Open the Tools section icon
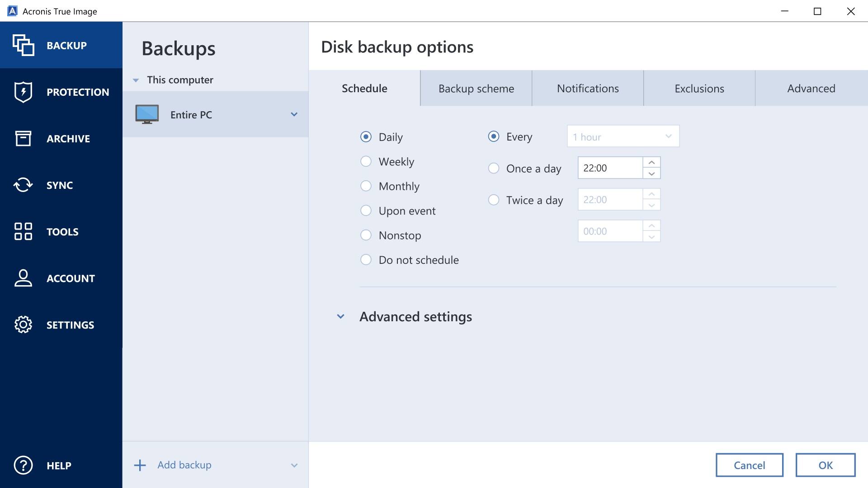Image resolution: width=868 pixels, height=488 pixels. [x=23, y=231]
